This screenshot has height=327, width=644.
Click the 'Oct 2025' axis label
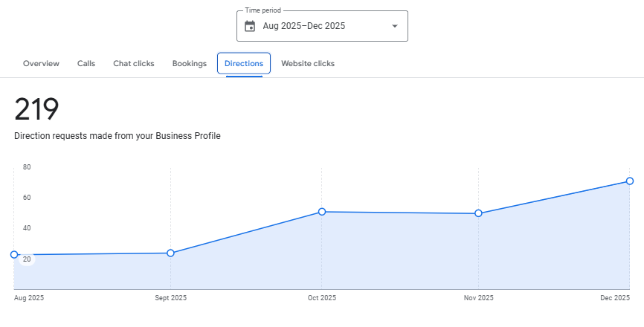point(322,298)
